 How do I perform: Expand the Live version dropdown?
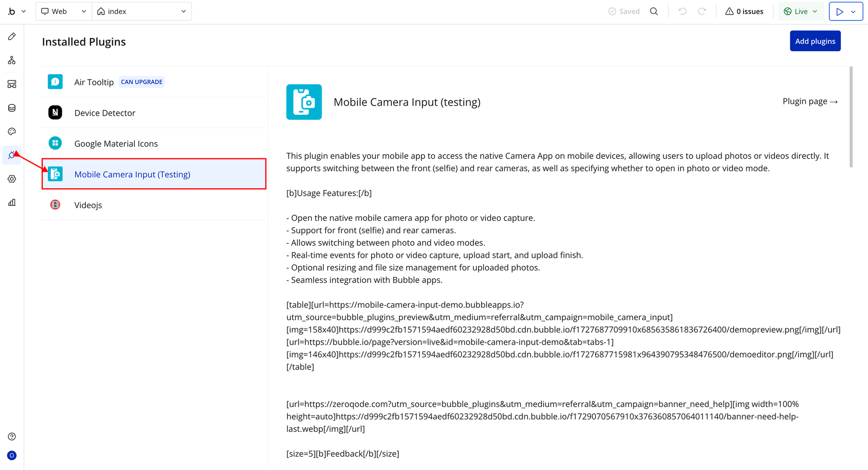pos(801,11)
